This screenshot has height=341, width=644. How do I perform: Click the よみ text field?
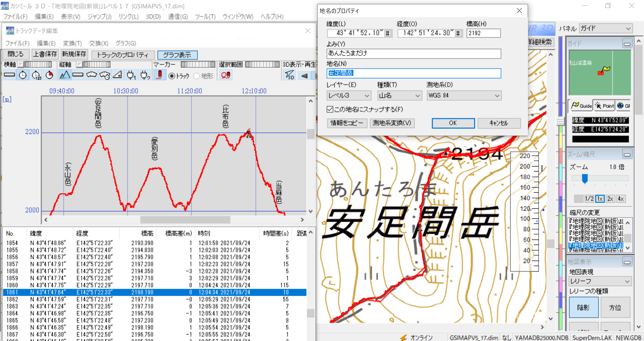pos(414,53)
